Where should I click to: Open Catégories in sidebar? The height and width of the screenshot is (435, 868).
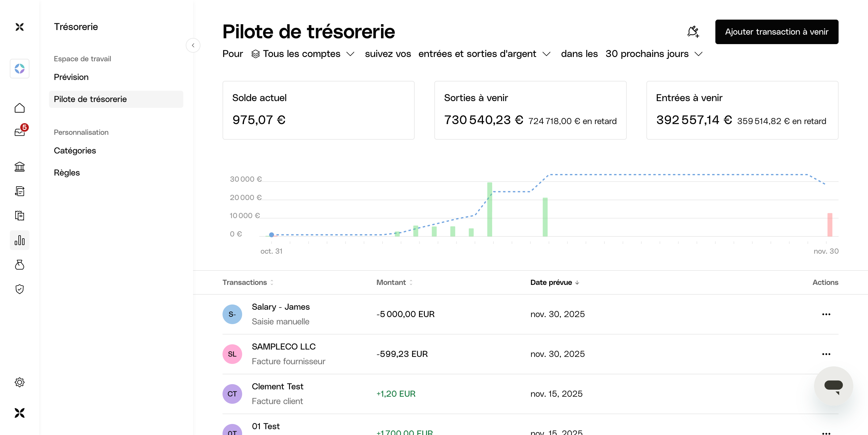pos(75,150)
